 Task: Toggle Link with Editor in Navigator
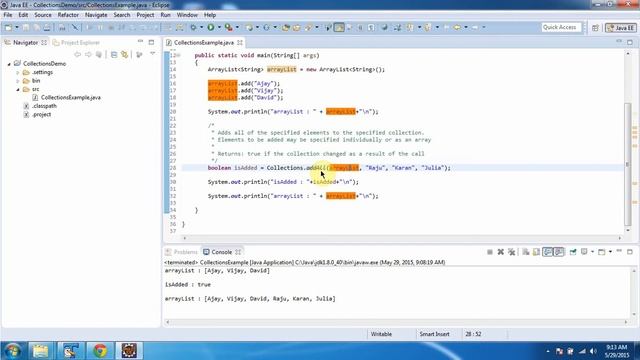pyautogui.click(x=124, y=54)
